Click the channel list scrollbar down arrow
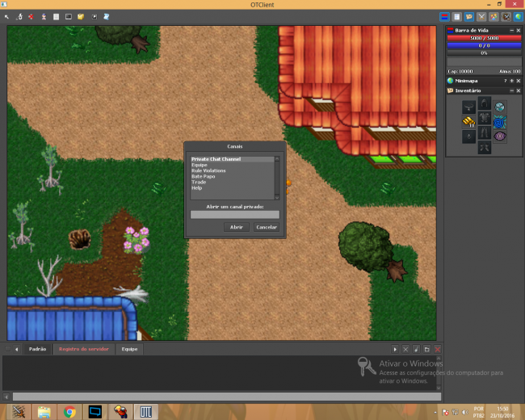Viewport: 525px width, 420px height. pos(277,198)
